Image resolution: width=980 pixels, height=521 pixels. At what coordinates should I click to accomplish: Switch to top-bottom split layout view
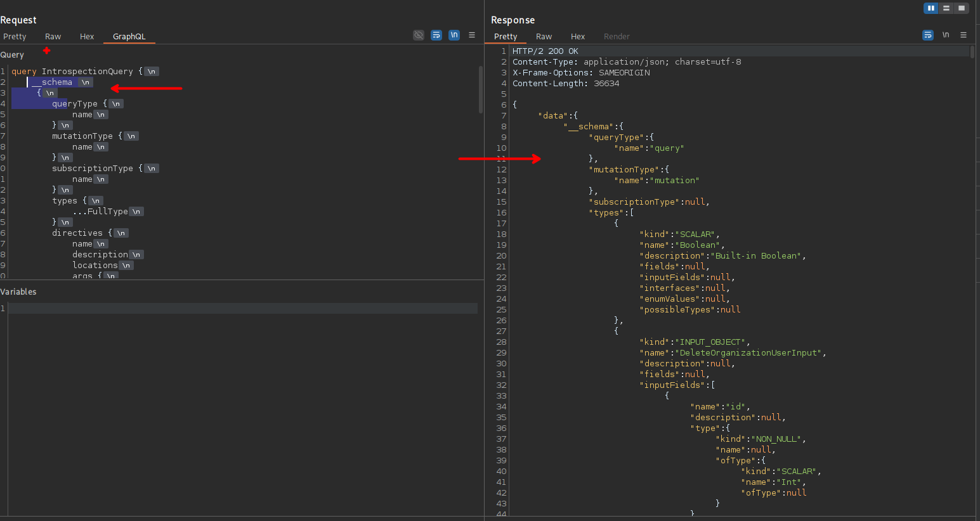pos(946,8)
